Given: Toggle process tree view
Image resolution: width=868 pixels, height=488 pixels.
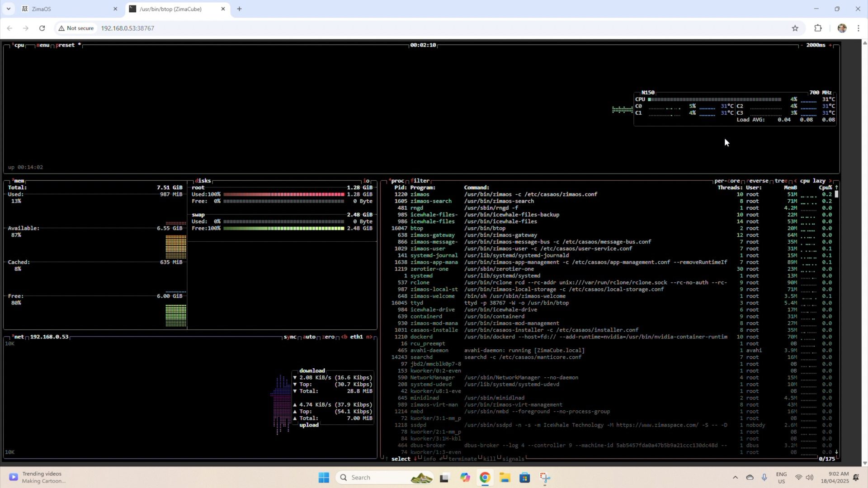Looking at the screenshot, I should point(781,181).
